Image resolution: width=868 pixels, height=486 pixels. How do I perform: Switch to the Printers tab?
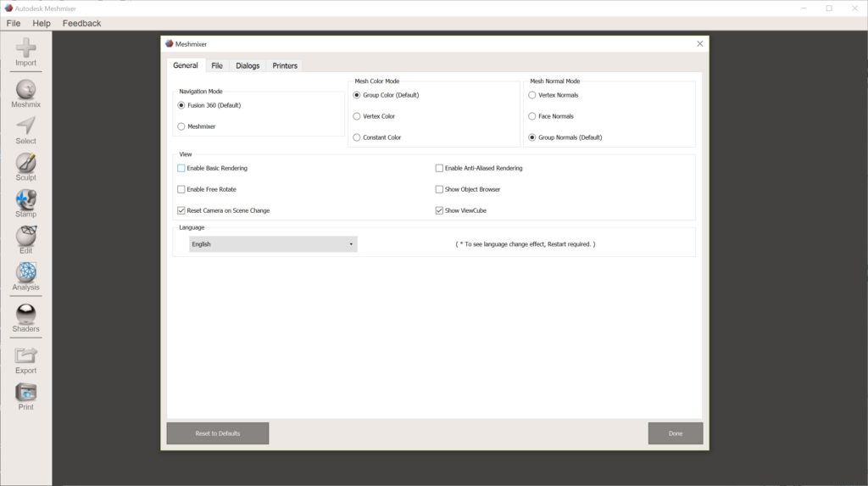(x=285, y=65)
